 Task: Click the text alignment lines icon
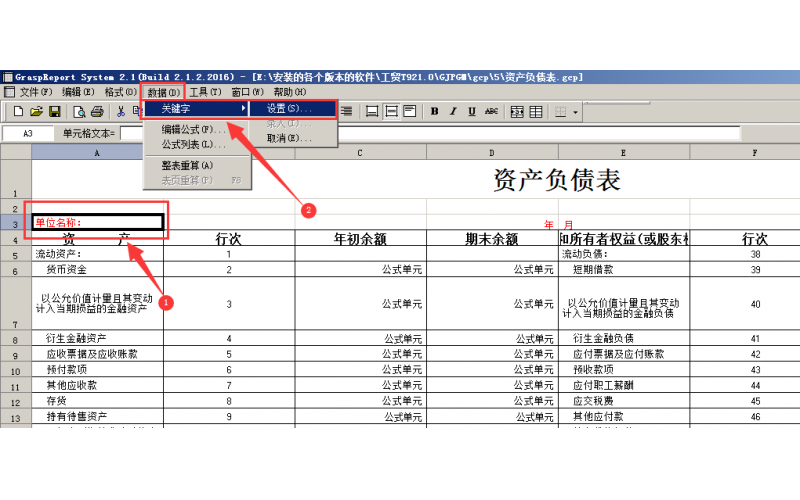point(346,111)
